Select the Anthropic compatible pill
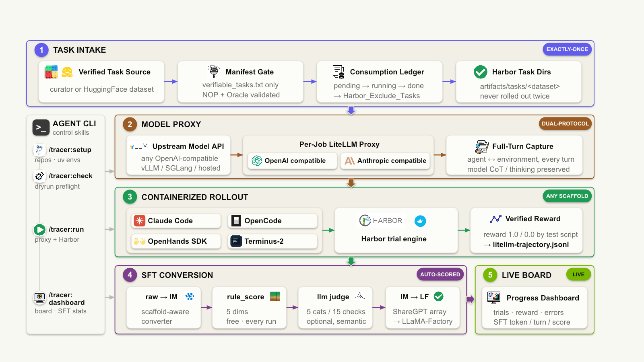Viewport: 644px width, 362px height. (x=385, y=160)
